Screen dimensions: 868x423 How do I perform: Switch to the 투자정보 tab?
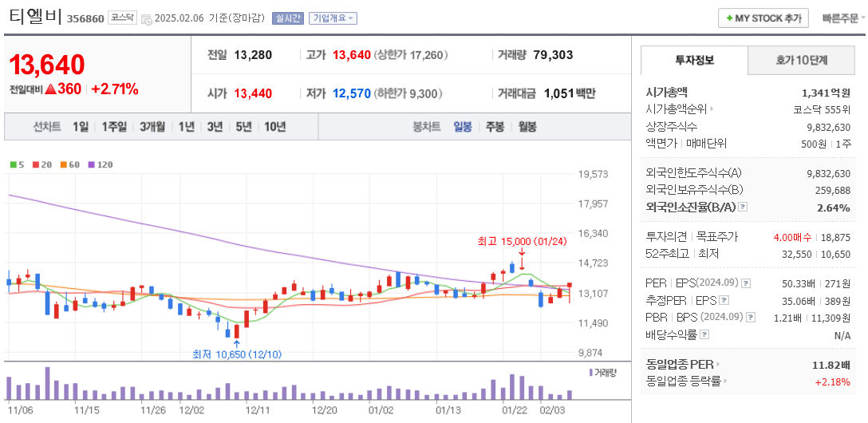tap(694, 61)
